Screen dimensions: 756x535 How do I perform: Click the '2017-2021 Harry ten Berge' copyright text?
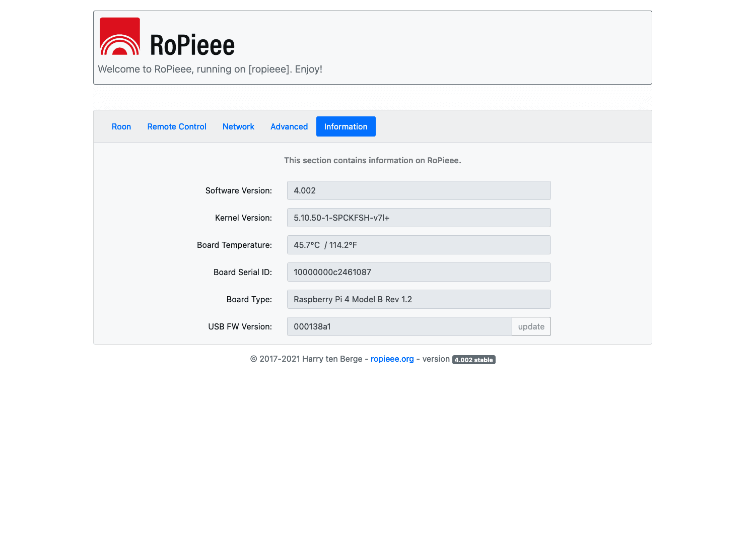click(x=306, y=359)
